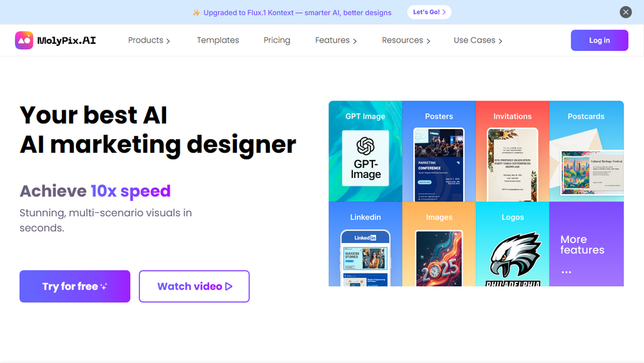Click the play triangle icon in Watch video
Screen dimensions: 644x363
[229, 286]
